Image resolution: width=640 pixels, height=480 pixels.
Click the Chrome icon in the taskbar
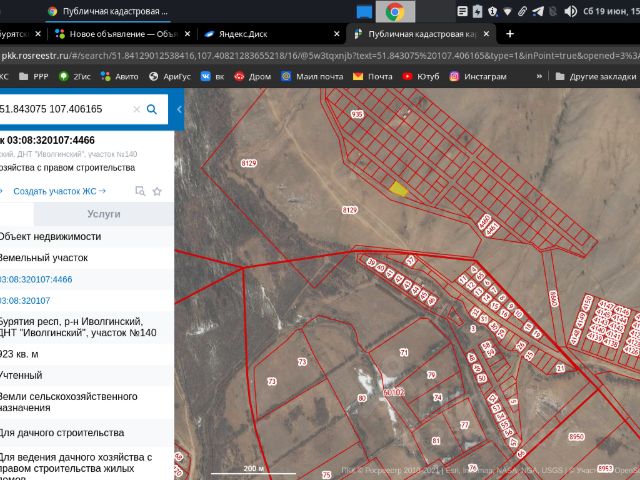(395, 11)
